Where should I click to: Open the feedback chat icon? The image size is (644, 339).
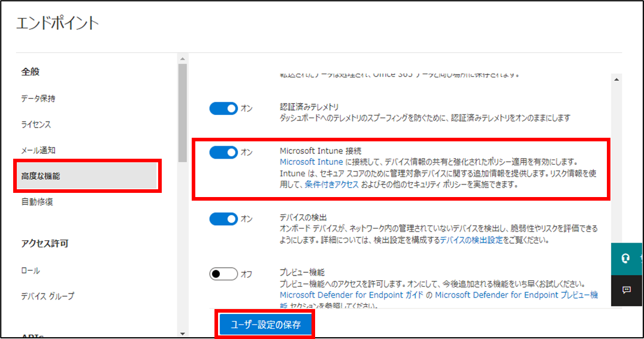tap(626, 290)
